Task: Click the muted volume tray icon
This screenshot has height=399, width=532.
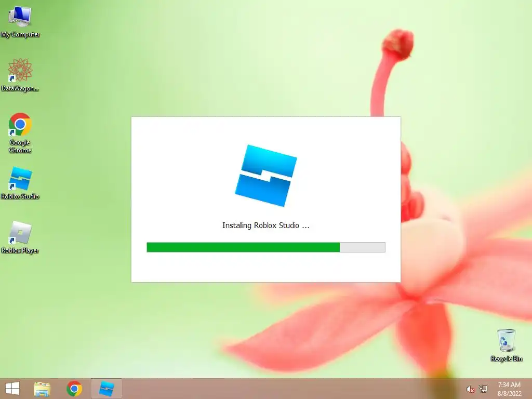Action: pos(470,389)
